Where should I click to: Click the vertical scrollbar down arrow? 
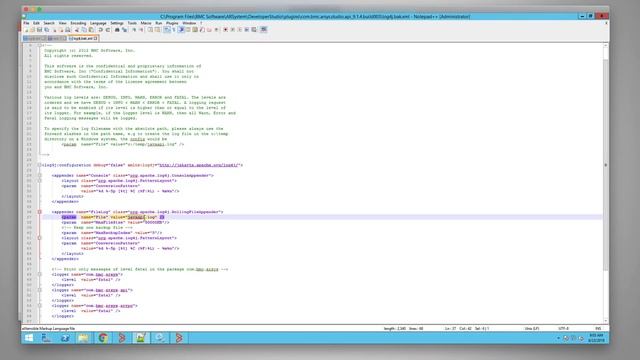point(606,321)
